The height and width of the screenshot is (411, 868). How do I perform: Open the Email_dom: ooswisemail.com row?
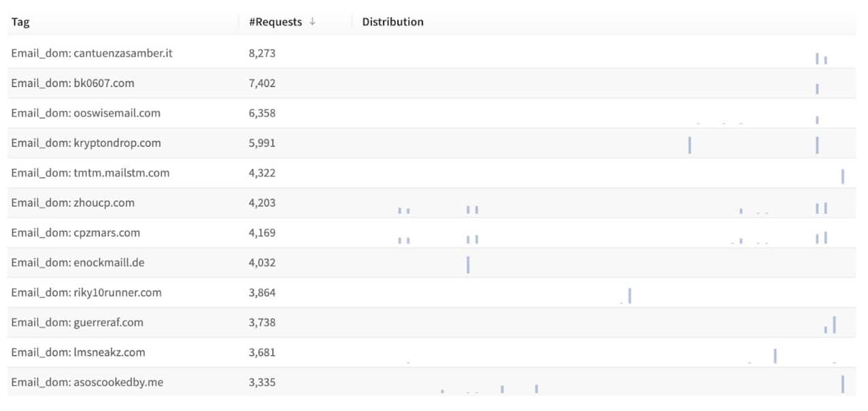tap(86, 113)
